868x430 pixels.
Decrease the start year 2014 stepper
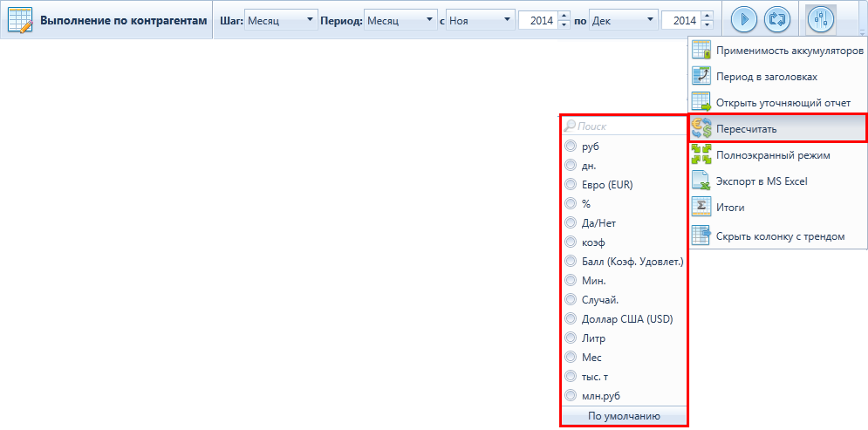(x=564, y=25)
